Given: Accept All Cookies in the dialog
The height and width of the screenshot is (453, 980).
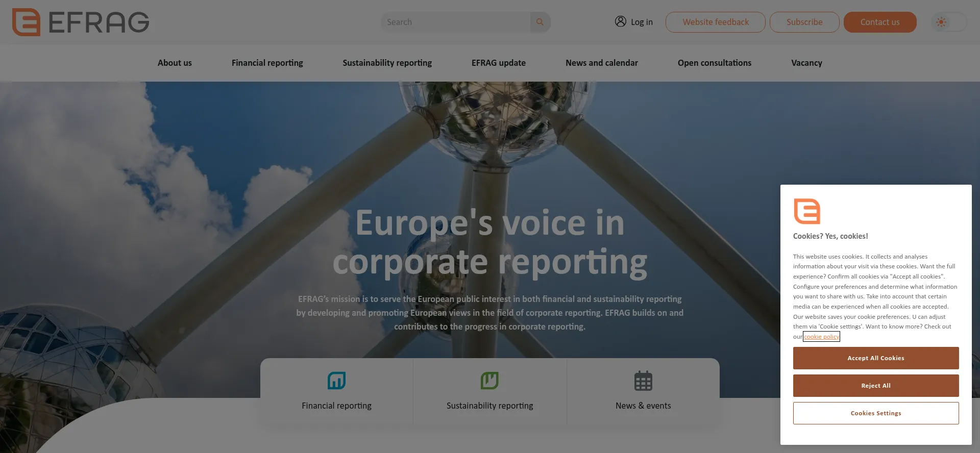Looking at the screenshot, I should tap(876, 358).
